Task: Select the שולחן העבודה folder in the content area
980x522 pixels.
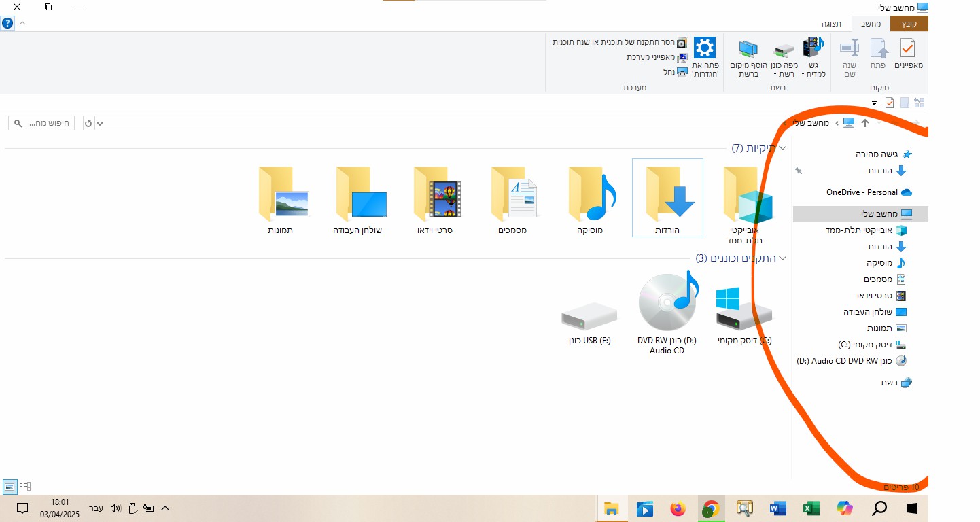Action: coord(357,200)
